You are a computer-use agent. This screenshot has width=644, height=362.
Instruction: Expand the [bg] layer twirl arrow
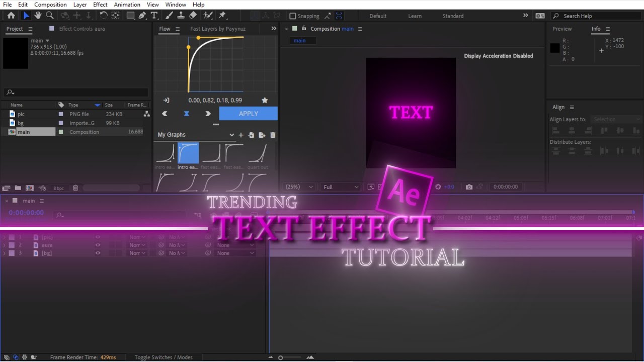click(x=5, y=253)
